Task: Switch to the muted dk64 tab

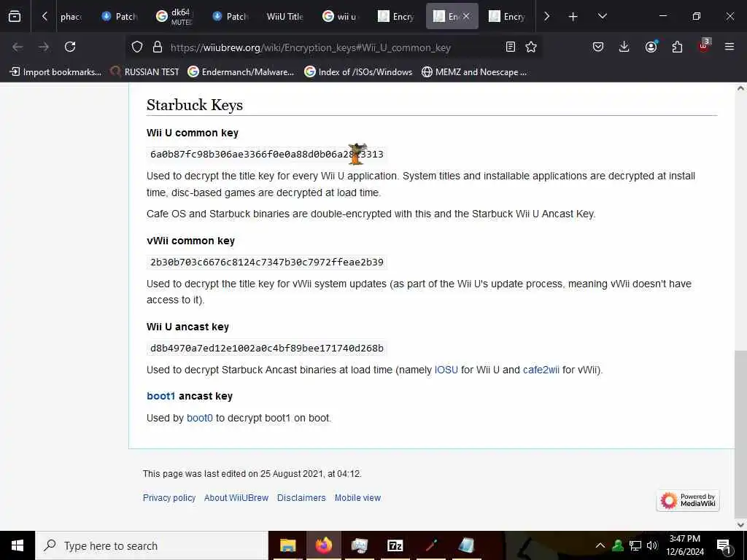Action: [x=175, y=16]
